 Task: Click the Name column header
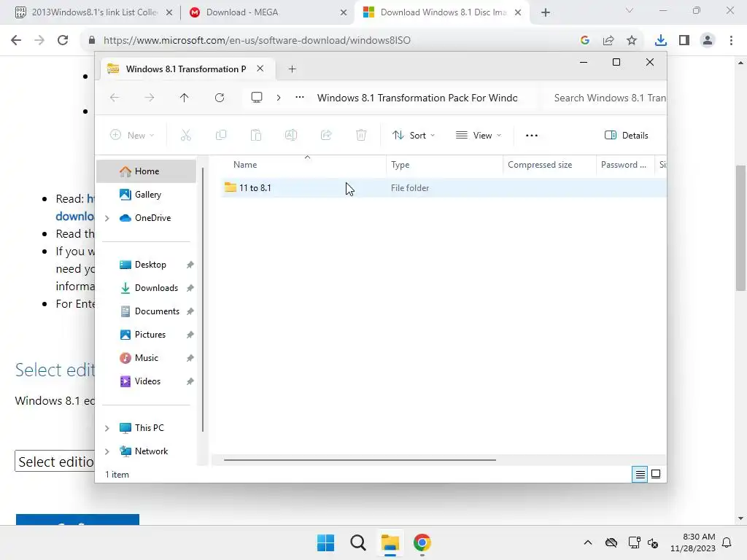[304, 165]
